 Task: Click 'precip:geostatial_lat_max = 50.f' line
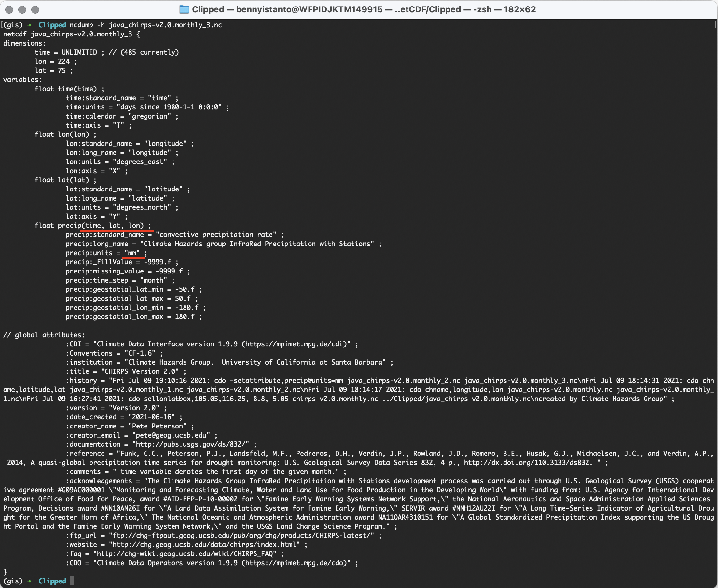[132, 299]
